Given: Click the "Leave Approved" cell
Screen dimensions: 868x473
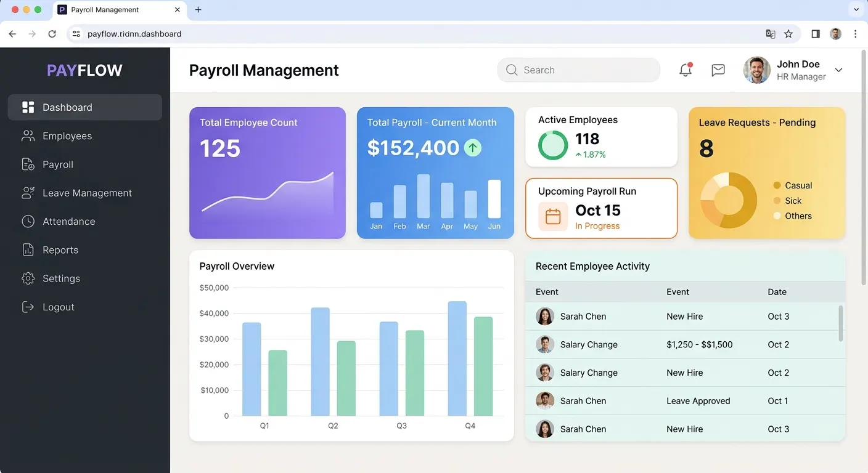Looking at the screenshot, I should pyautogui.click(x=698, y=401).
